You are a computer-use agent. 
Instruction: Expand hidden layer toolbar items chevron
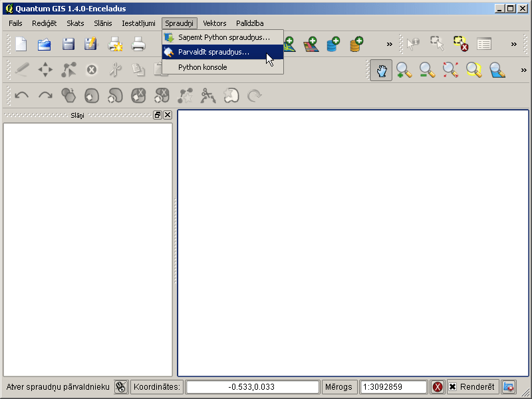pyautogui.click(x=390, y=44)
